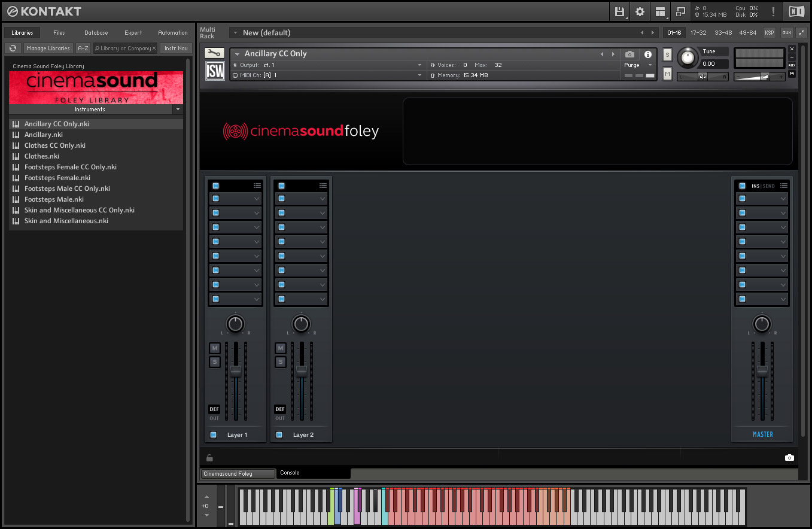Click the rack minimize arrows icon
Viewport: 812px width, 529px height.
(801, 33)
